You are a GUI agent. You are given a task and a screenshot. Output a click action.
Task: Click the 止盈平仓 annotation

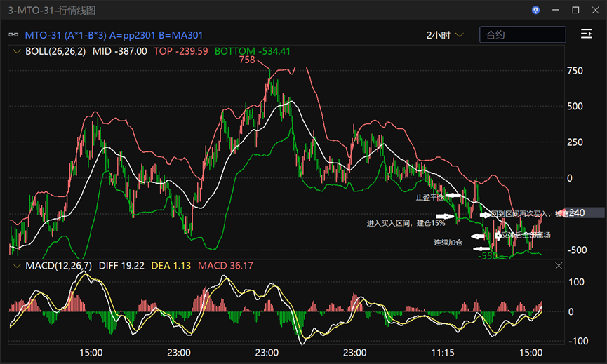[430, 198]
